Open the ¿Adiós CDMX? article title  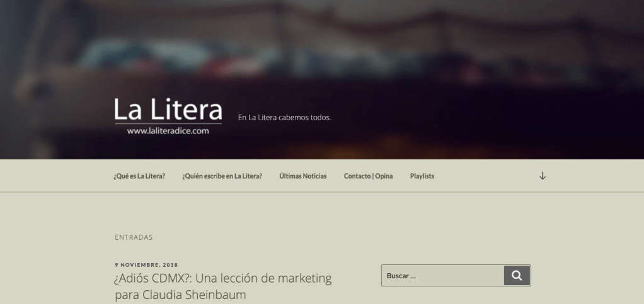click(x=223, y=278)
